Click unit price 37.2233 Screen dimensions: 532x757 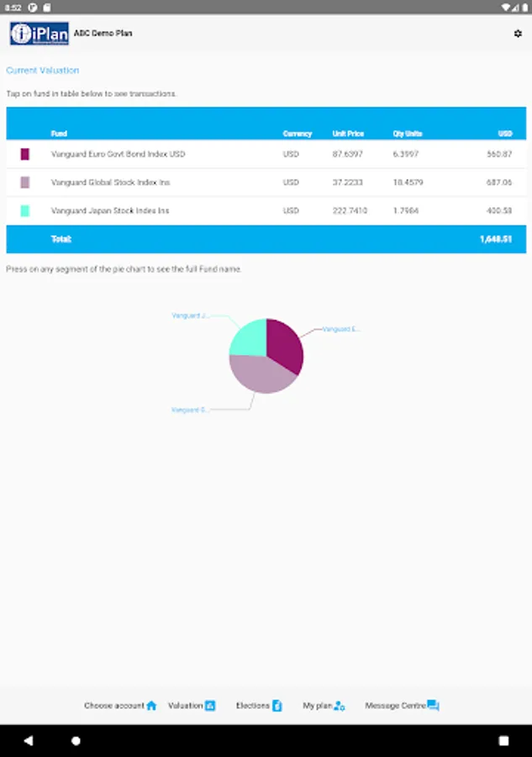[347, 182]
